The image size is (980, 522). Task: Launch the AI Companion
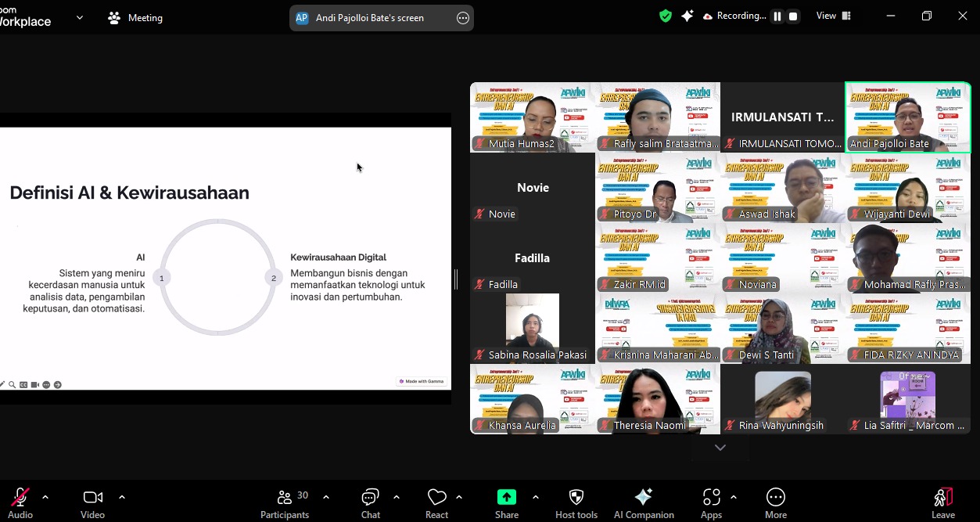644,503
